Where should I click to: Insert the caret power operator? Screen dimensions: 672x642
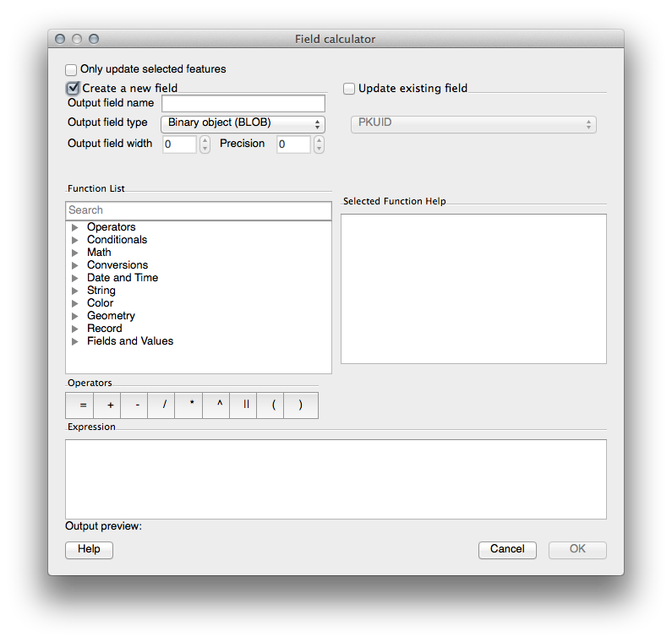click(x=219, y=405)
